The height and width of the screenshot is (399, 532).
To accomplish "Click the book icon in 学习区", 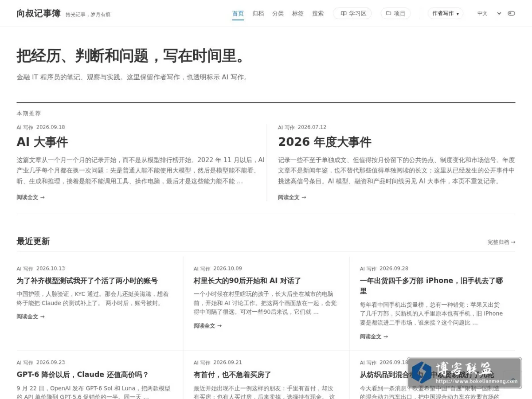I will (344, 13).
